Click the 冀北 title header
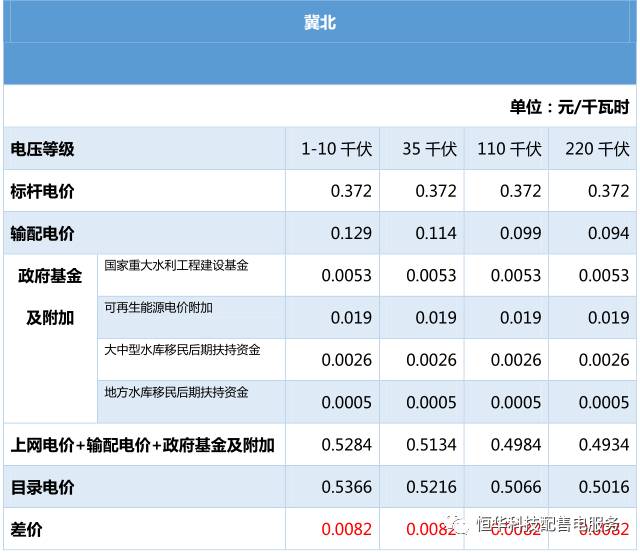 click(319, 22)
